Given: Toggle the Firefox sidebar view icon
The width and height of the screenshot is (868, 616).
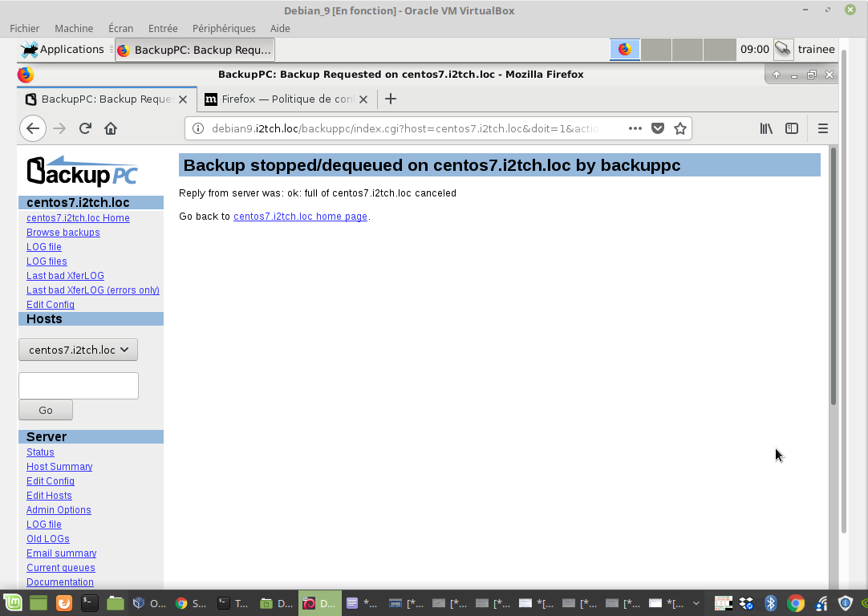Looking at the screenshot, I should (792, 128).
